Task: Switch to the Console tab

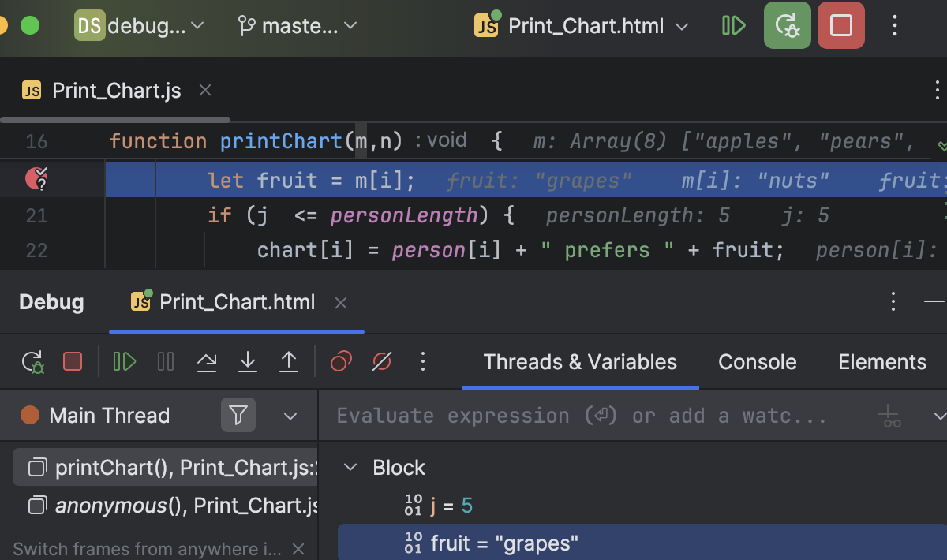Action: (757, 361)
